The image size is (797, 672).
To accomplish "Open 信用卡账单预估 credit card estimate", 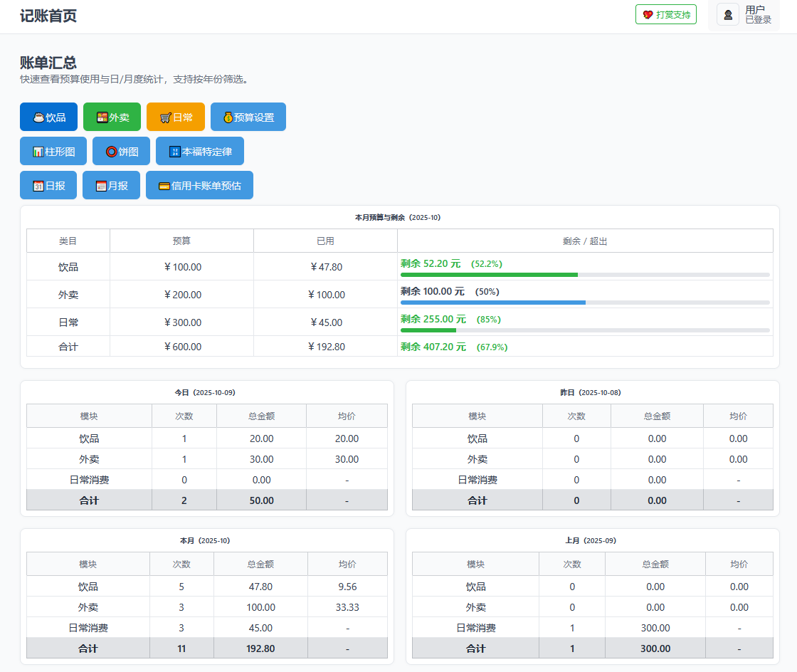I will (199, 185).
